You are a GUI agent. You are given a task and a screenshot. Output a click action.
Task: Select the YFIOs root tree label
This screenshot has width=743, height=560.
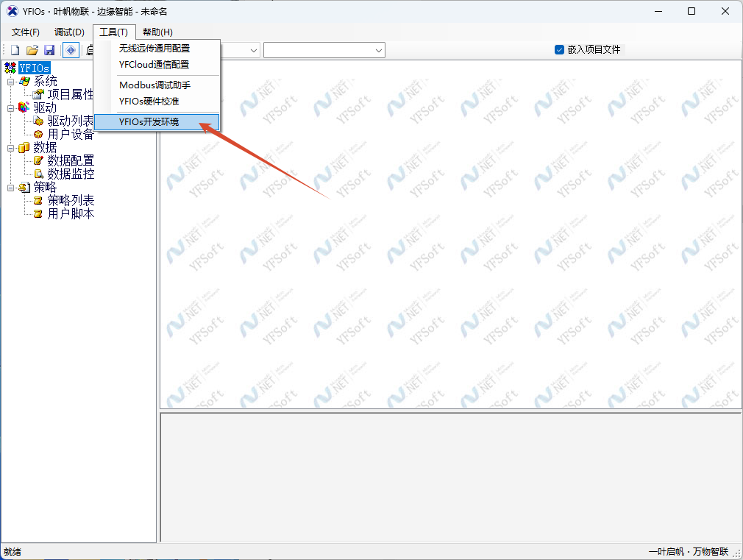(34, 68)
